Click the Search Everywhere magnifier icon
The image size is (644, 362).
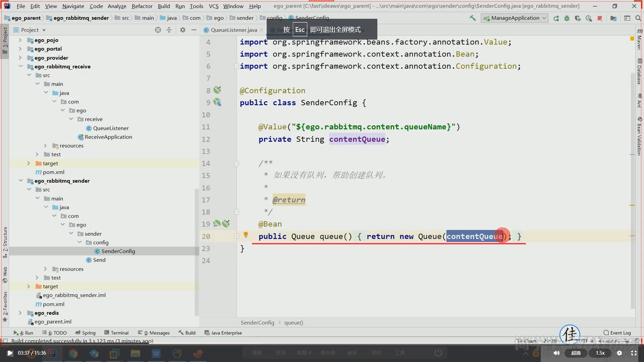pos(638,18)
